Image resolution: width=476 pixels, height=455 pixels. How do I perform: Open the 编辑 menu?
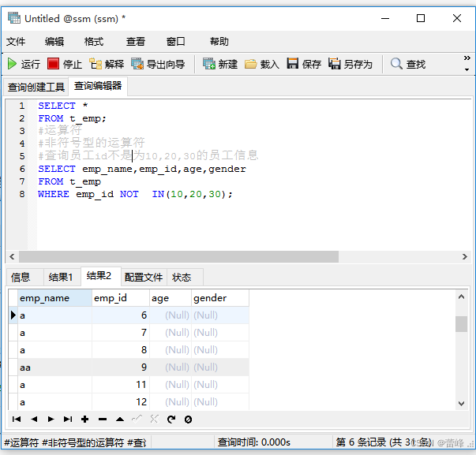54,41
